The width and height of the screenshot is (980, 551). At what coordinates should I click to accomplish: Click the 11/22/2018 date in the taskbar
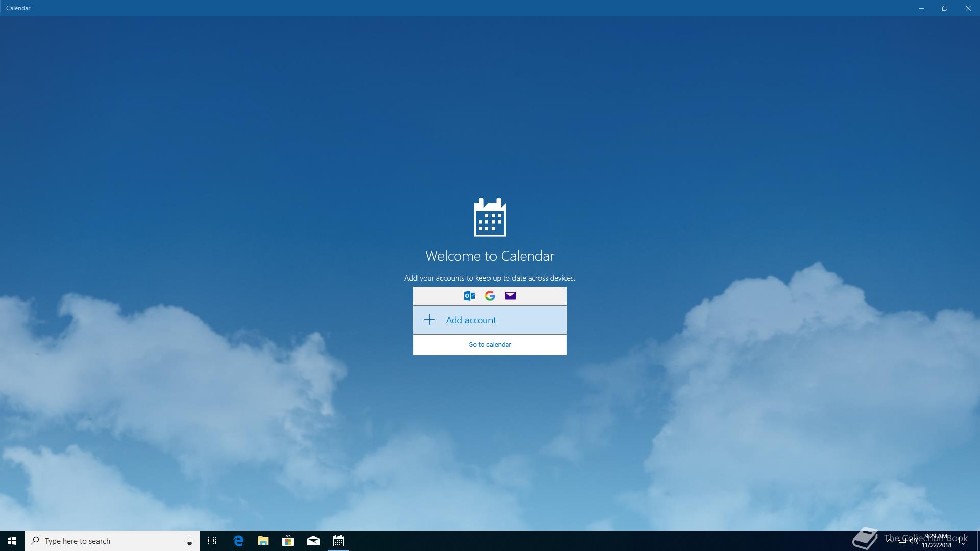pyautogui.click(x=937, y=545)
